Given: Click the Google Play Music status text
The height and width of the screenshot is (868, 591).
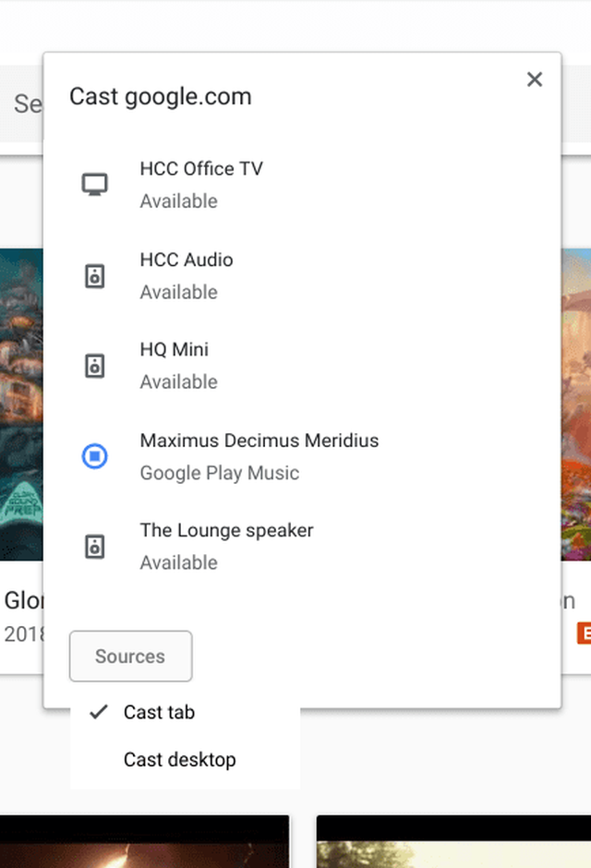Looking at the screenshot, I should (220, 474).
